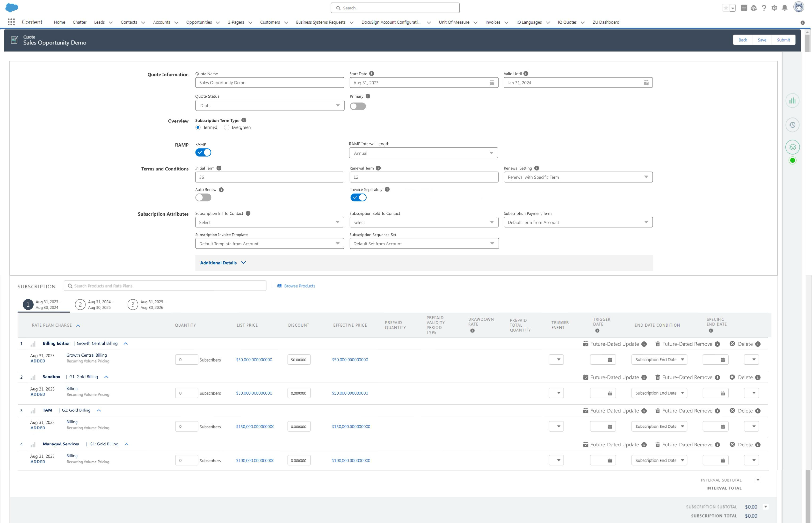
Task: Open the Setup gear icon
Action: point(774,7)
